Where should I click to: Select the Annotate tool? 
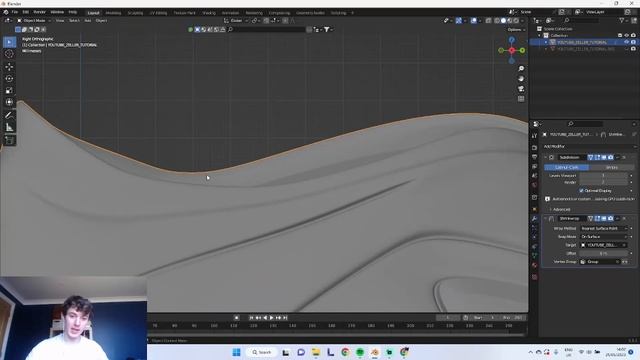tap(9, 115)
